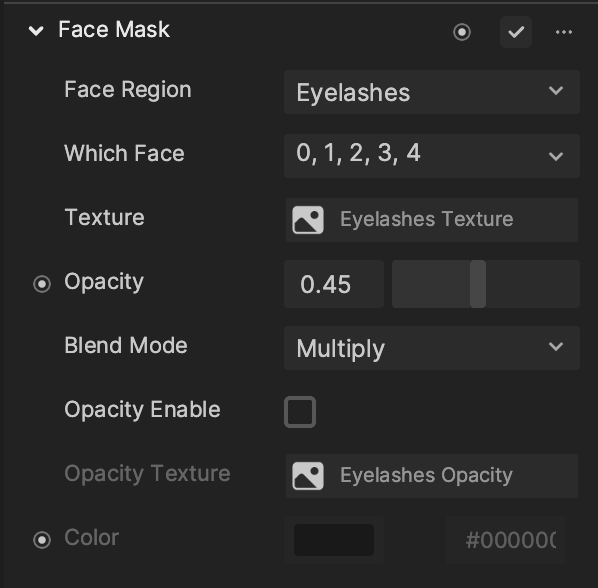Select the Eyelashes Texture asset field

click(x=432, y=220)
